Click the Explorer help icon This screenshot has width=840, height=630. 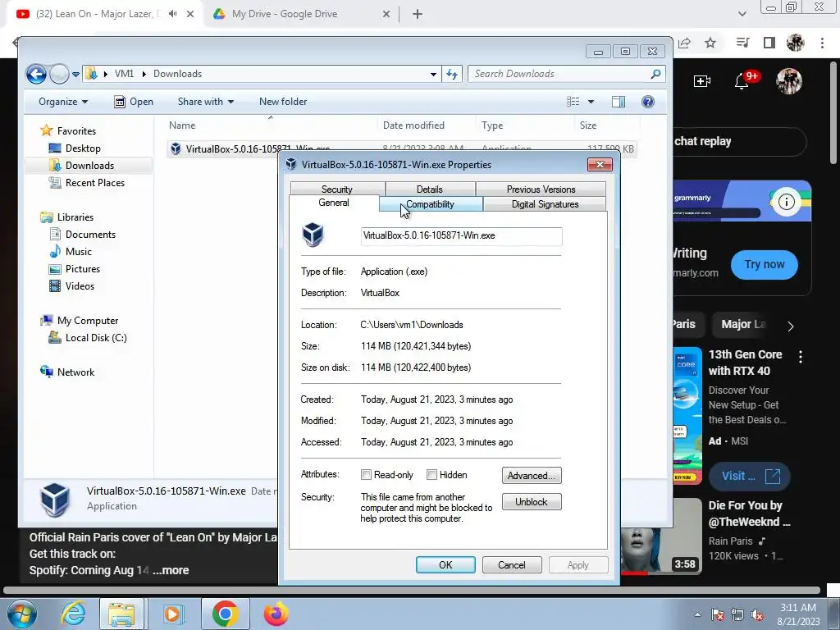pyautogui.click(x=648, y=102)
